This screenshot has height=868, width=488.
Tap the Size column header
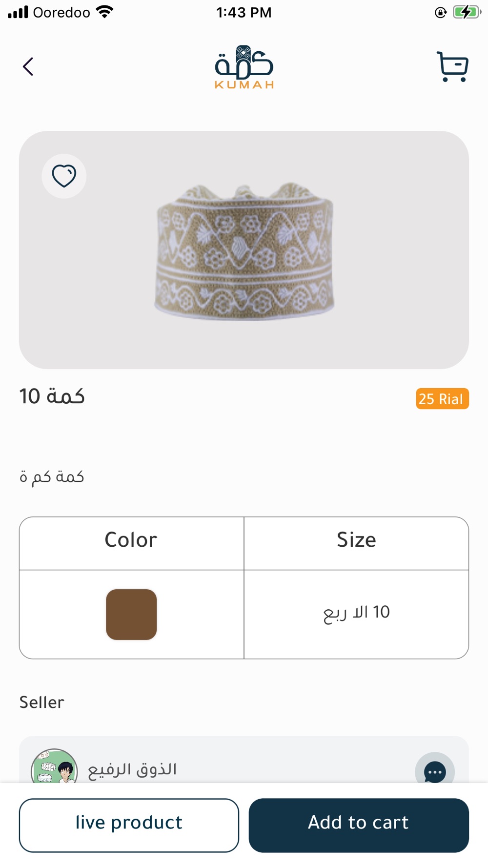coord(356,540)
